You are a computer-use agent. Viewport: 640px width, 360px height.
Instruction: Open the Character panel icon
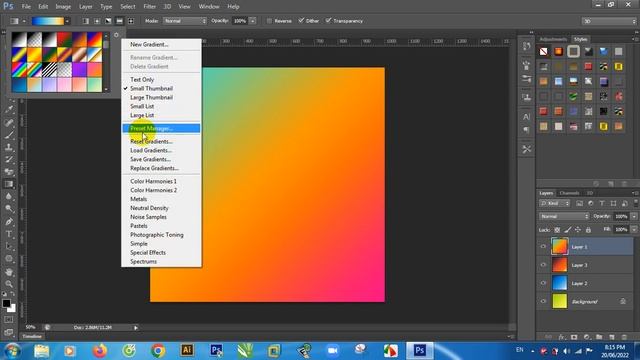point(527,117)
